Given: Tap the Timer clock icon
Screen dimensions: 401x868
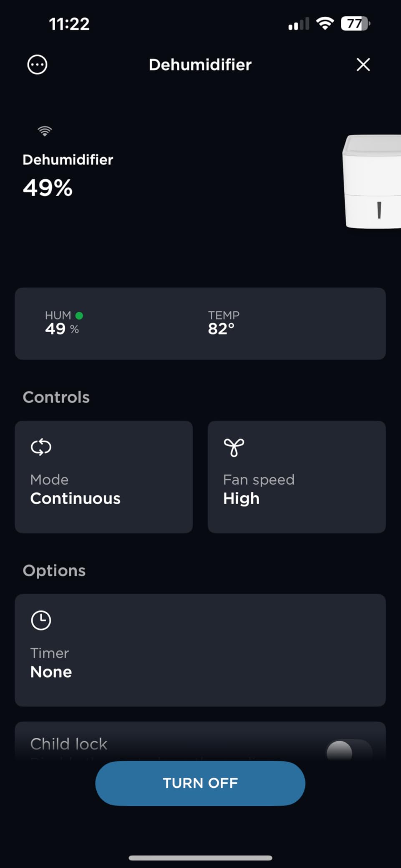Looking at the screenshot, I should (41, 621).
